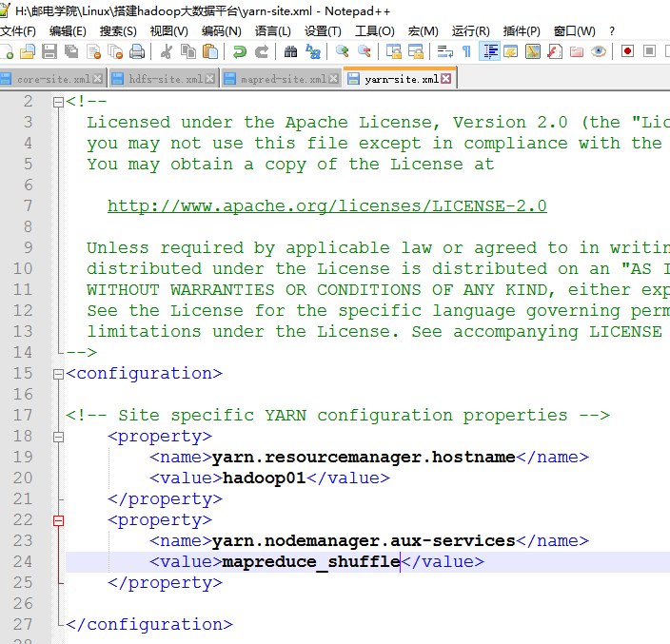Open the Function List panel icon
Viewport: 670px width, 644px height.
pos(555,51)
